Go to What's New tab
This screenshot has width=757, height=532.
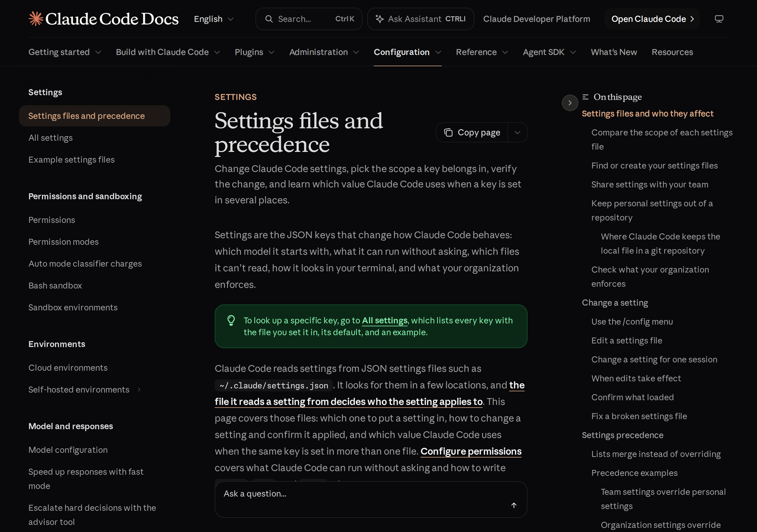[x=614, y=52]
